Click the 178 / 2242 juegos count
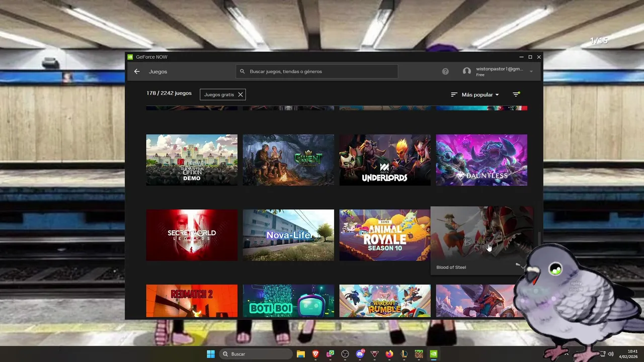This screenshot has height=362, width=644. click(x=169, y=94)
